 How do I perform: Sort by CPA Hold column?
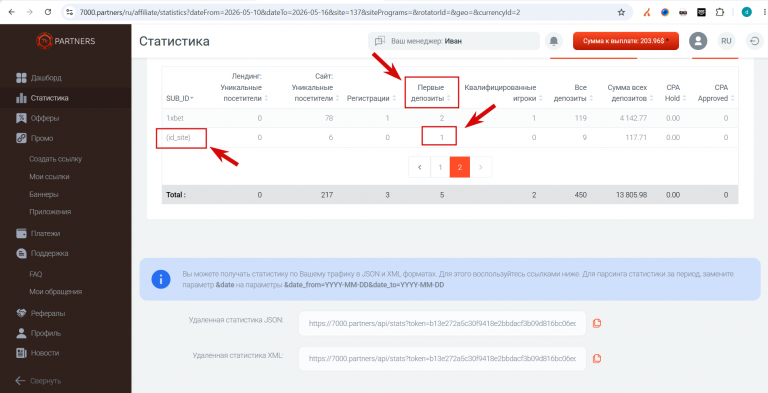click(676, 93)
